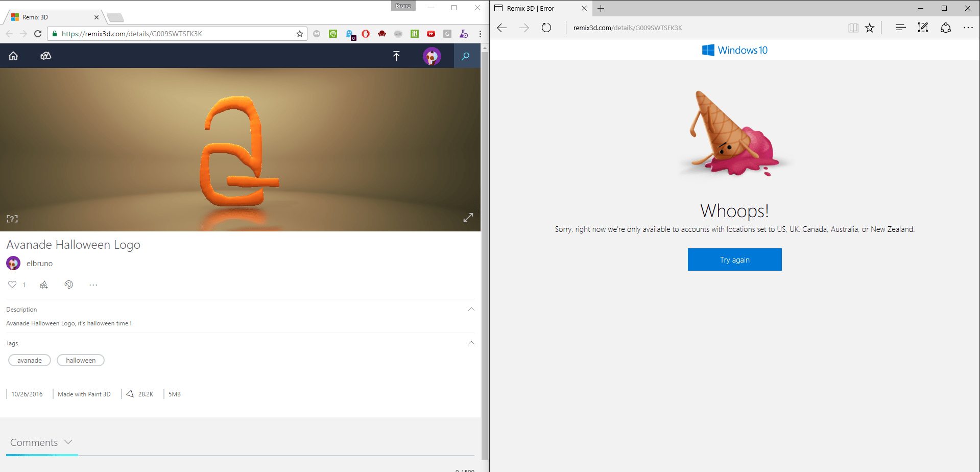Expand the 3D model to fullscreen
Viewport: 980px width, 472px height.
[x=468, y=218]
